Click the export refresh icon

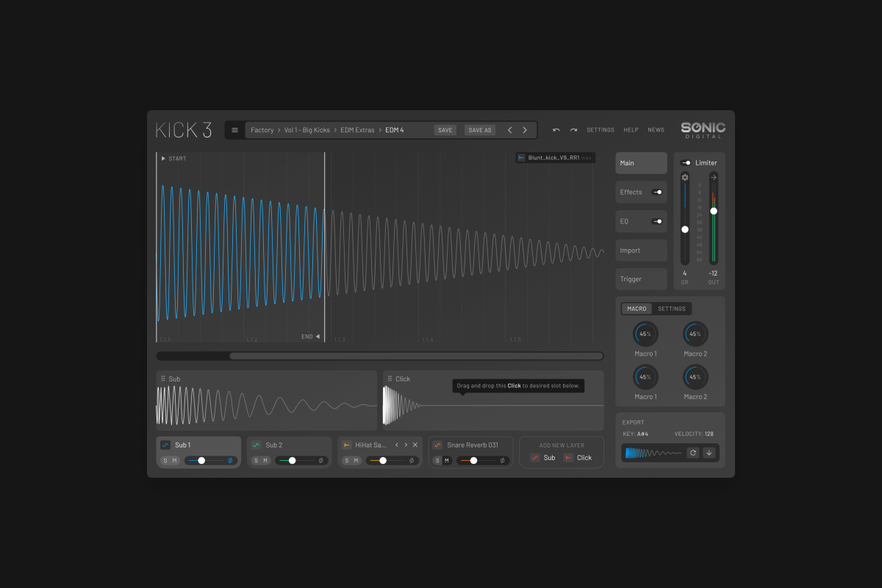(692, 453)
